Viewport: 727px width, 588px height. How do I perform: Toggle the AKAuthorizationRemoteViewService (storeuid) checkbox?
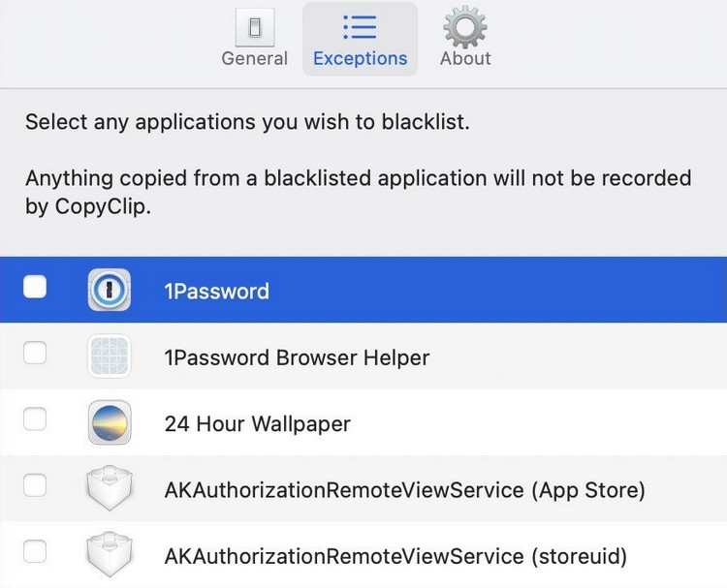pyautogui.click(x=35, y=552)
